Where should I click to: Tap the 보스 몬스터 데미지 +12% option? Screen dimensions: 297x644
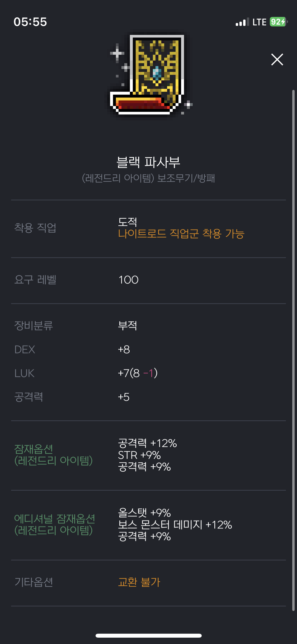click(175, 525)
